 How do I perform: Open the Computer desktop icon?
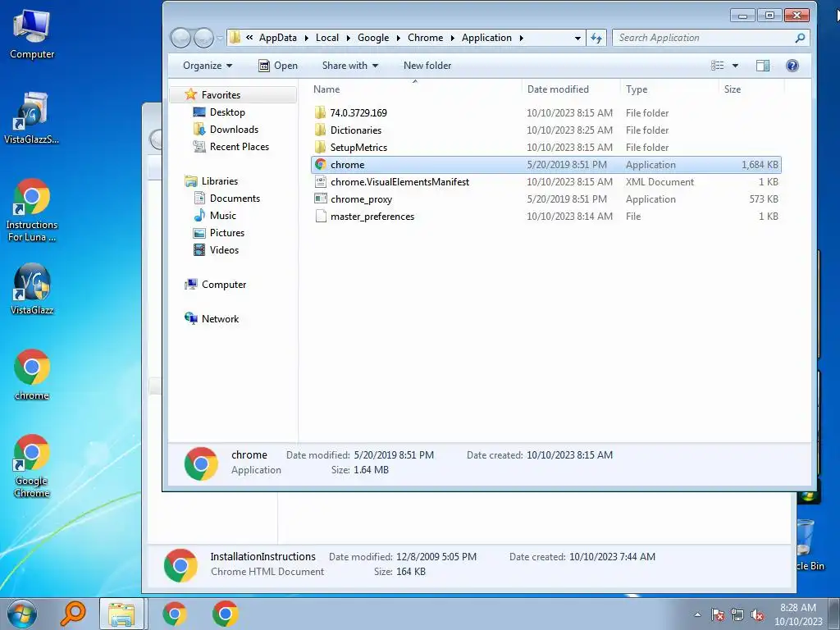(32, 34)
